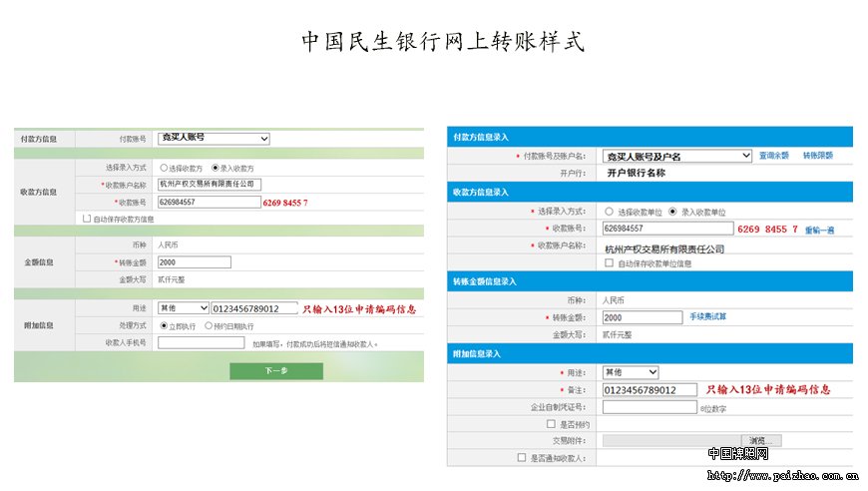Screen dimensions: 868x491
Task: Click the '中国民生银行网上转账样式' title
Action: (x=443, y=42)
